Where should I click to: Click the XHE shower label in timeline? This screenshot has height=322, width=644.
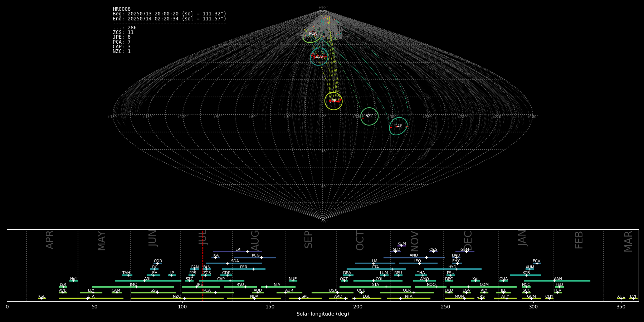pos(621,297)
